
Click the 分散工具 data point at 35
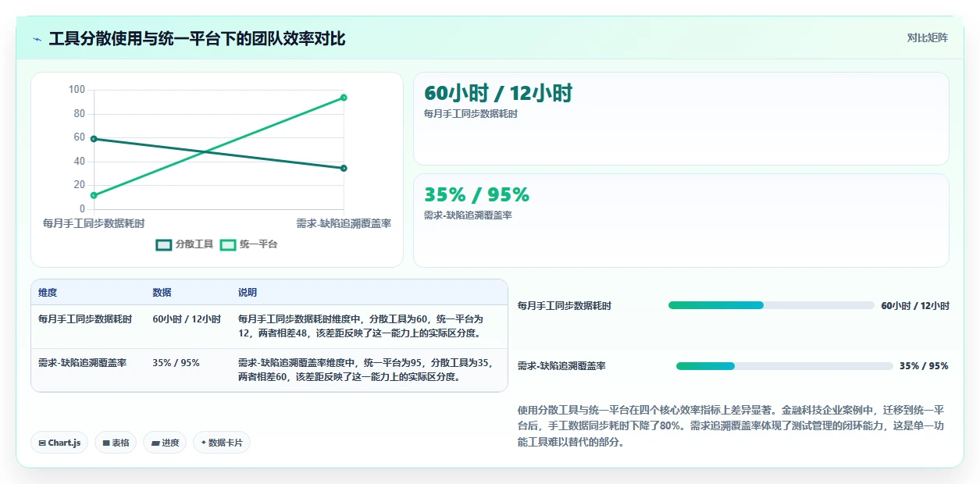point(344,168)
